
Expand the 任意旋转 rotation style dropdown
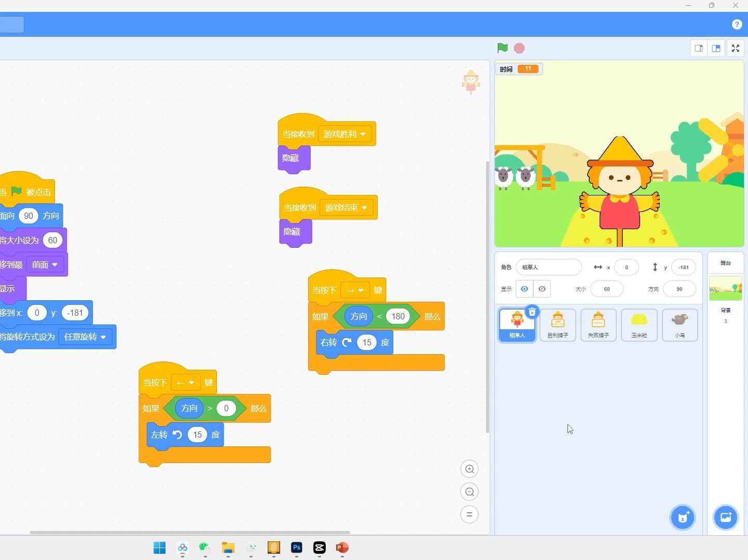pyautogui.click(x=85, y=337)
